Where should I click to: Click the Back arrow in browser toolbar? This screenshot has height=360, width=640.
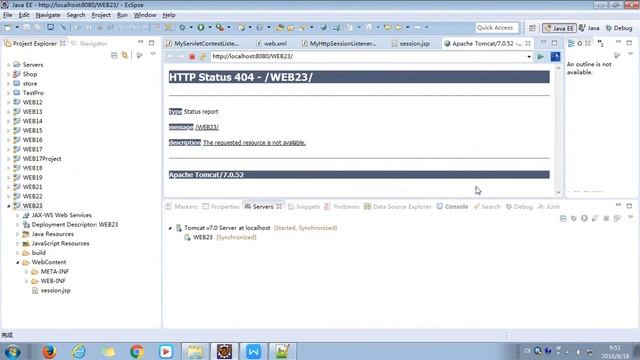pos(170,56)
